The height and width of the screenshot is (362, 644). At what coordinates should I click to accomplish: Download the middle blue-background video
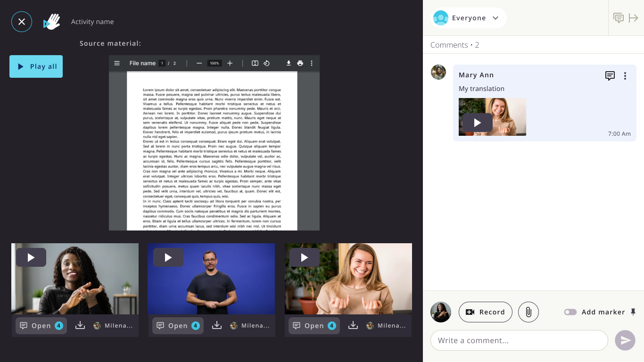tap(217, 325)
